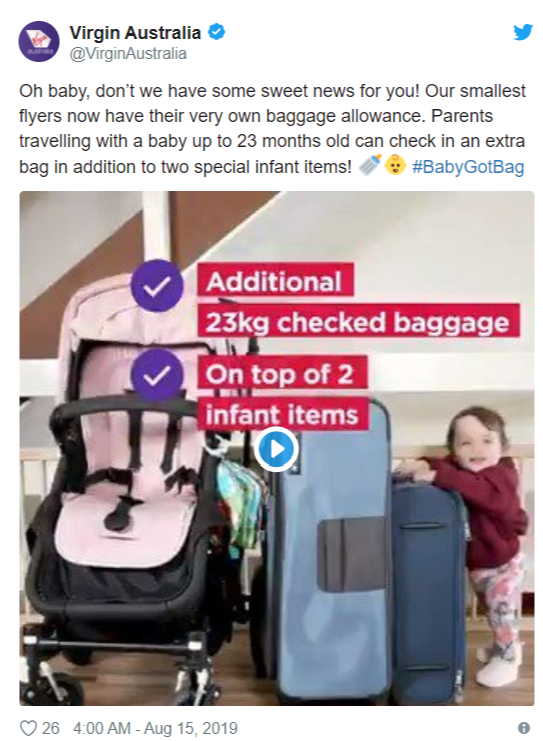Like the tweet with the heart icon

tap(28, 728)
